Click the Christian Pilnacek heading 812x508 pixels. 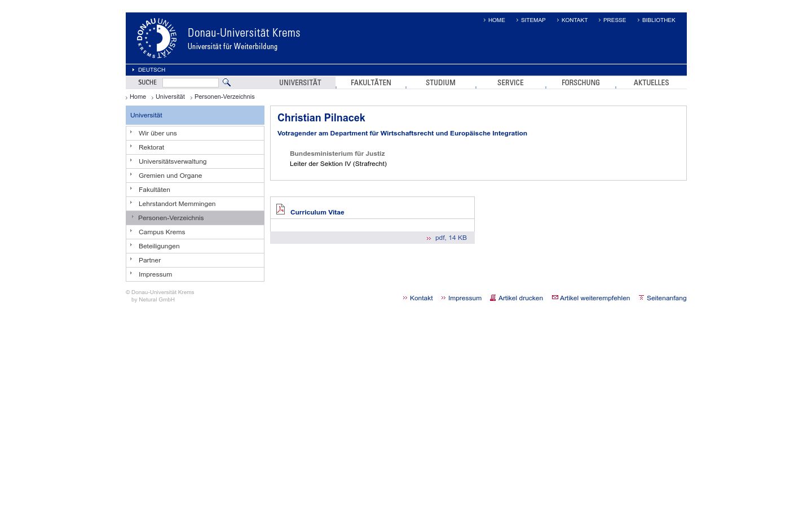[321, 118]
